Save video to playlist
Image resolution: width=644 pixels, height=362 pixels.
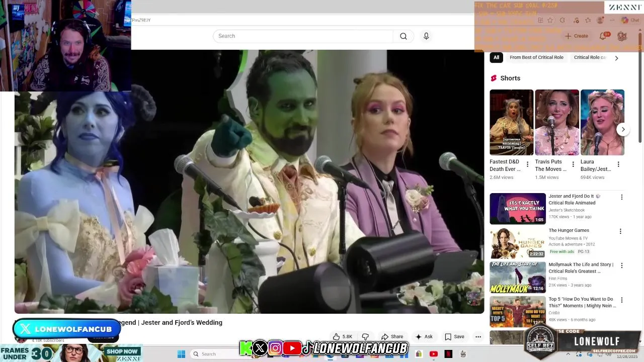click(454, 336)
